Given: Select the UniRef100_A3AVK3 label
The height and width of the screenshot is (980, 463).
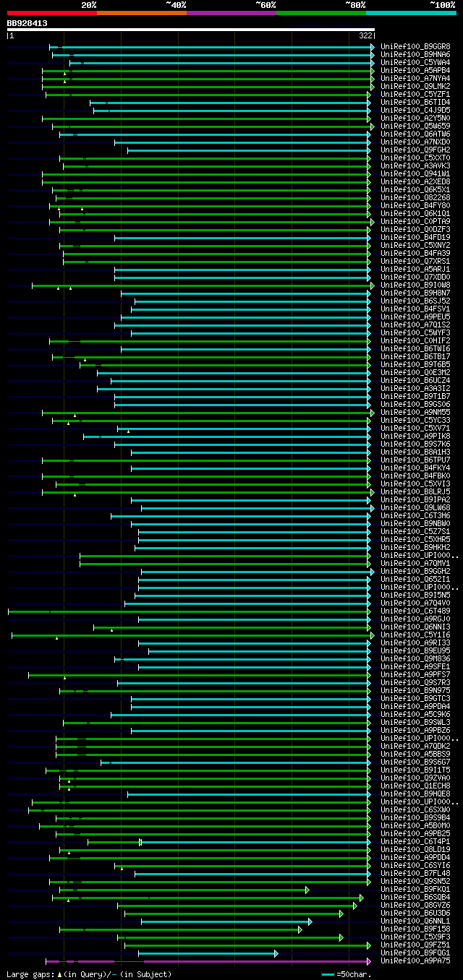Looking at the screenshot, I should (415, 166).
